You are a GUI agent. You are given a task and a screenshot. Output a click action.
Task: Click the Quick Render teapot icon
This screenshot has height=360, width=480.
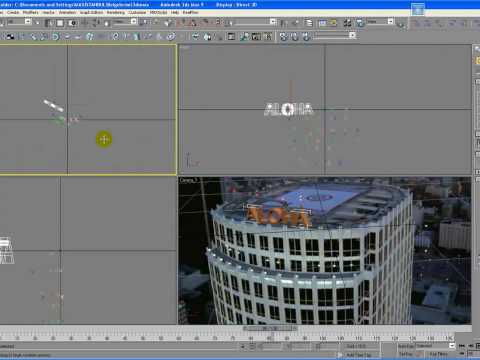(401, 23)
